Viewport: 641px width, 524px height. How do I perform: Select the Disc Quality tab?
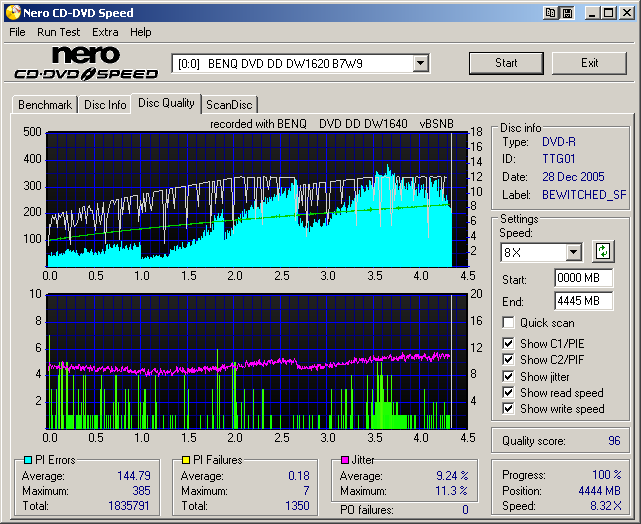click(x=166, y=103)
